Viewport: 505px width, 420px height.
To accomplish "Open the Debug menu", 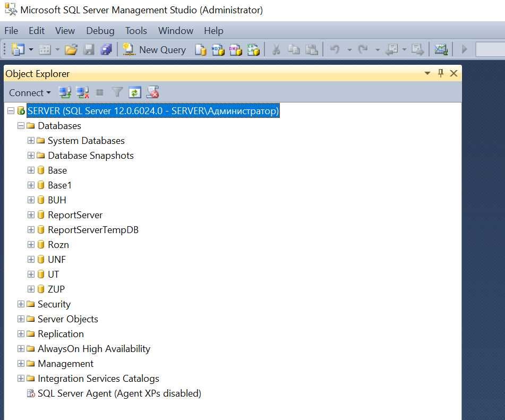I will [100, 31].
